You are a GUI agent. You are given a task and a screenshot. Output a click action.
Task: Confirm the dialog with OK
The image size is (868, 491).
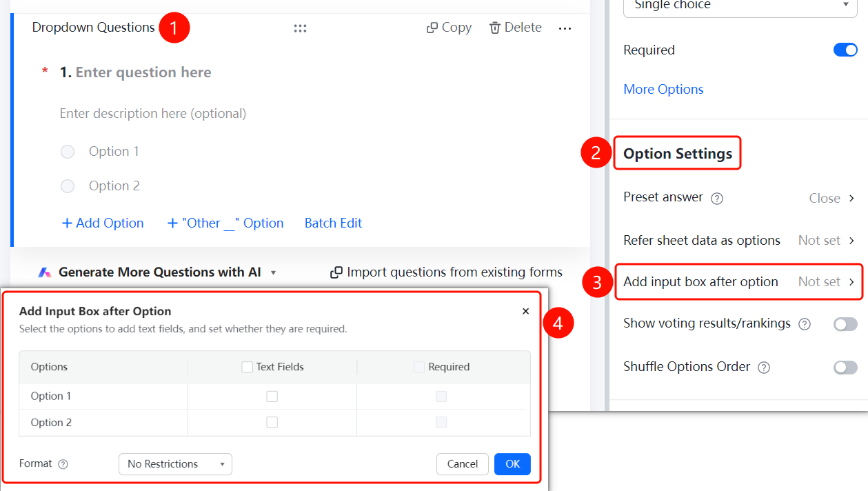click(512, 464)
